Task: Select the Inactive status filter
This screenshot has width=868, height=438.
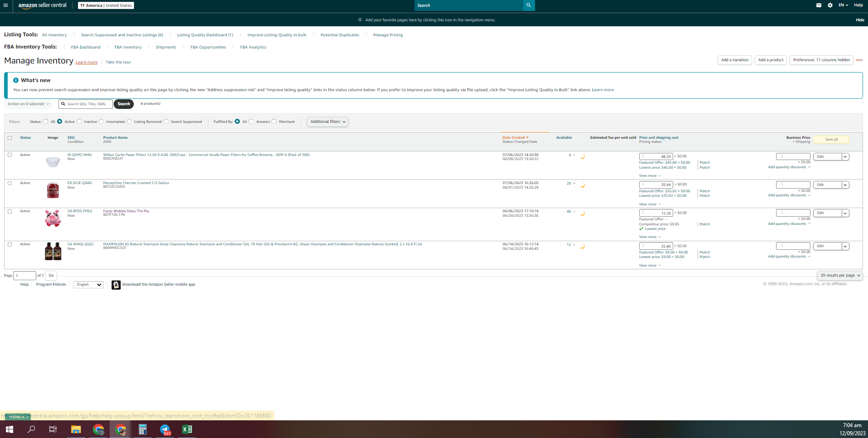Action: tap(79, 122)
